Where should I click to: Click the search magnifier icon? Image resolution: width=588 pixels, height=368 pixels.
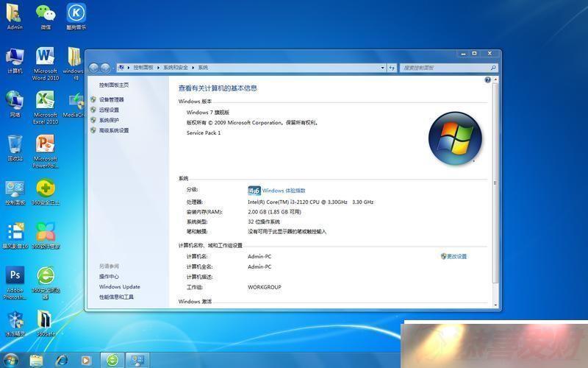493,68
